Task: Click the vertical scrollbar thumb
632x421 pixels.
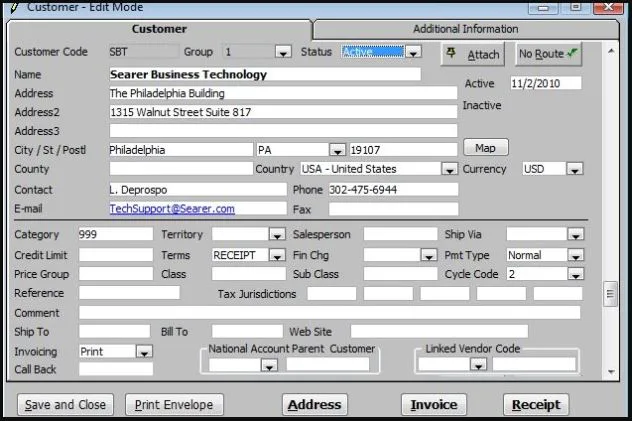Action: [610, 294]
